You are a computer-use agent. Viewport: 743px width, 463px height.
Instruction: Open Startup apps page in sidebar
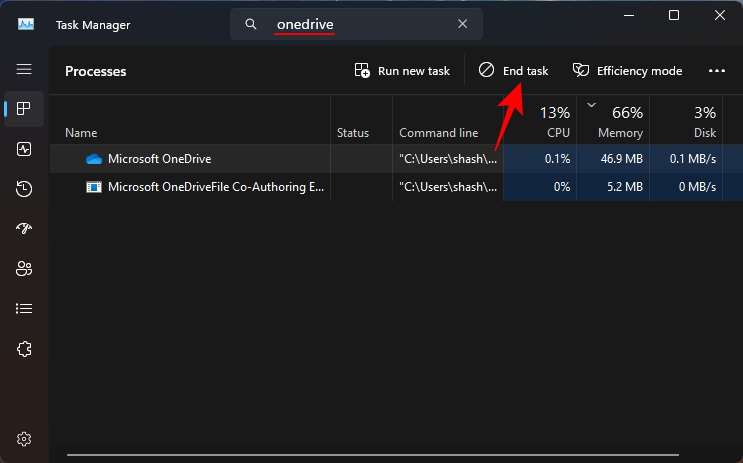coord(24,229)
